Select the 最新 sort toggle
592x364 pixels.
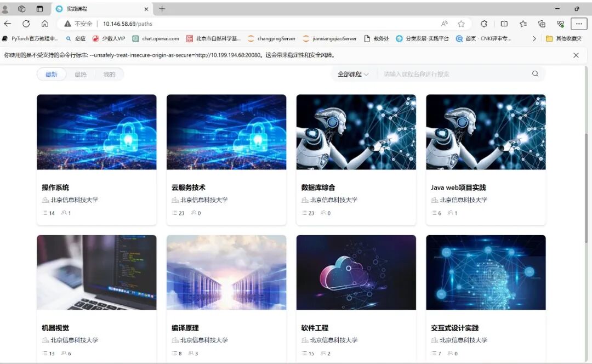point(52,75)
